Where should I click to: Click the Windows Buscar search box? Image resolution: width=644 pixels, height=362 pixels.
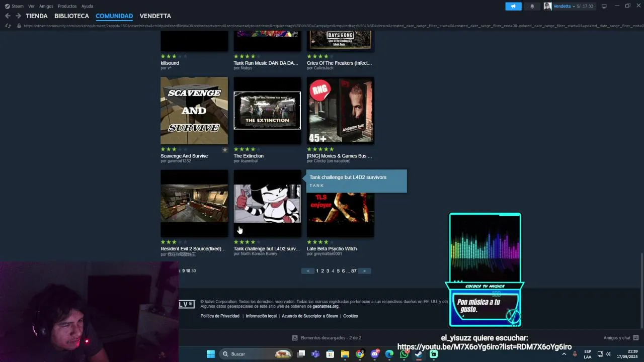(x=256, y=354)
